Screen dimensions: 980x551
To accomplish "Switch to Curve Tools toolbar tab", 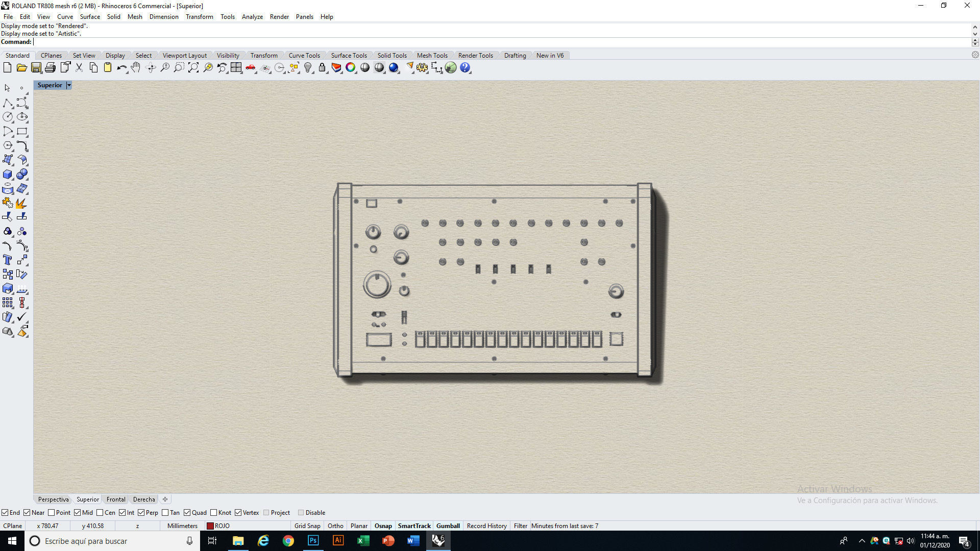I will click(x=304, y=56).
